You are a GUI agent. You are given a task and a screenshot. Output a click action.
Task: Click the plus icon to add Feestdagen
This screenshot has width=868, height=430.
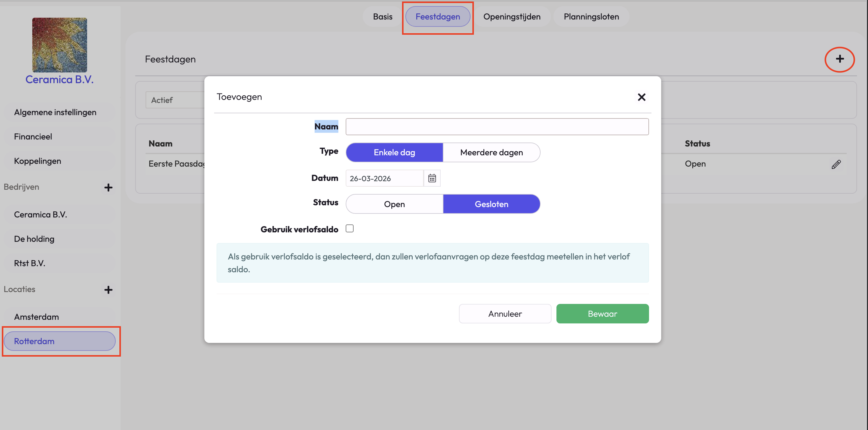point(840,59)
